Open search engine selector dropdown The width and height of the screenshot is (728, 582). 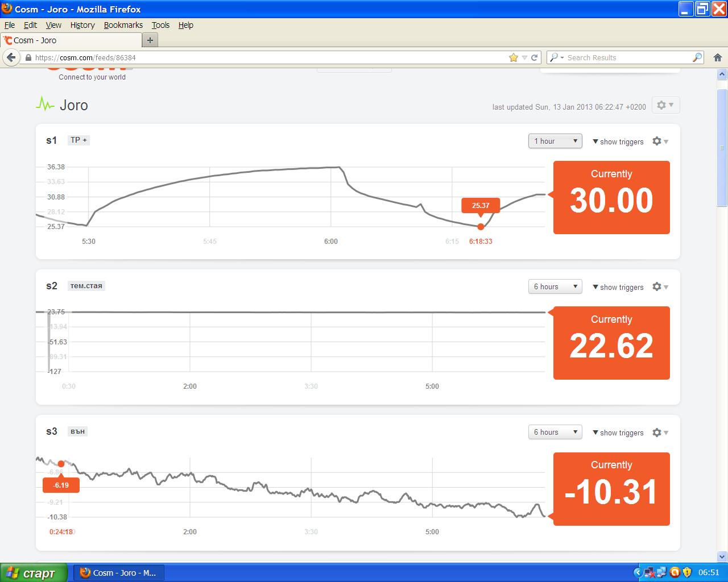pyautogui.click(x=556, y=57)
